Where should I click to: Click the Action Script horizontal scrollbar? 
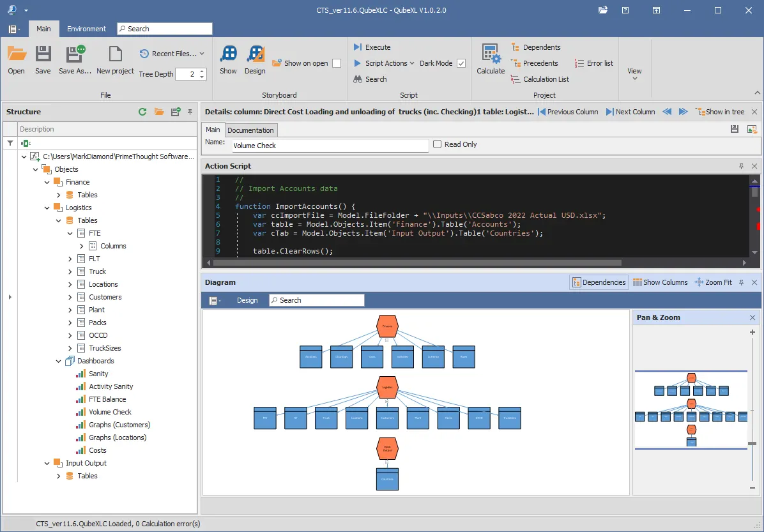tap(417, 262)
